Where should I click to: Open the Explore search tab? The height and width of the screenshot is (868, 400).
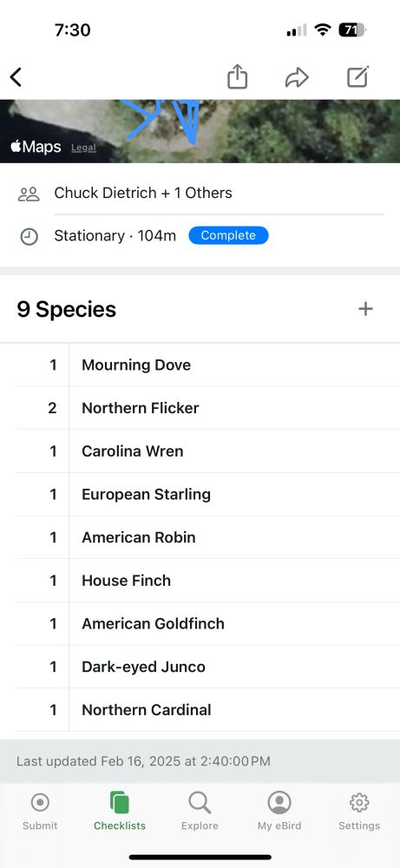(x=200, y=811)
